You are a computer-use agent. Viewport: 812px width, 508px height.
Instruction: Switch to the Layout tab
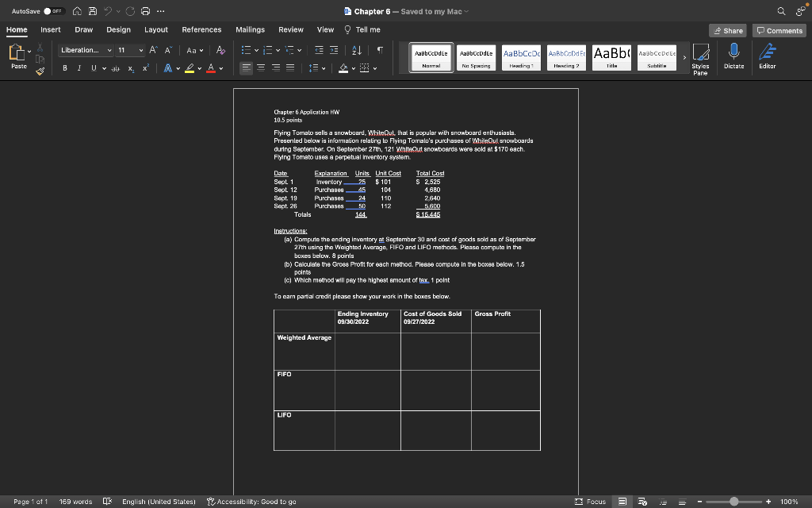click(x=156, y=29)
